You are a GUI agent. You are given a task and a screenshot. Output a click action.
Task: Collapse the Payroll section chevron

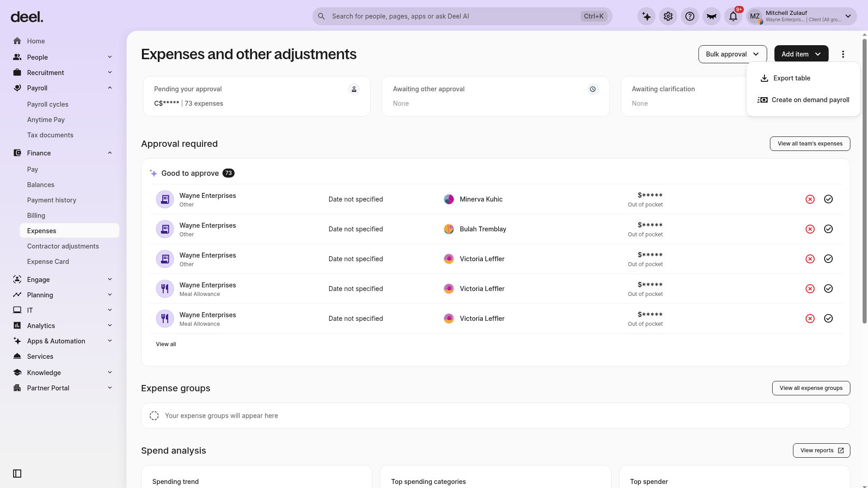tap(110, 88)
